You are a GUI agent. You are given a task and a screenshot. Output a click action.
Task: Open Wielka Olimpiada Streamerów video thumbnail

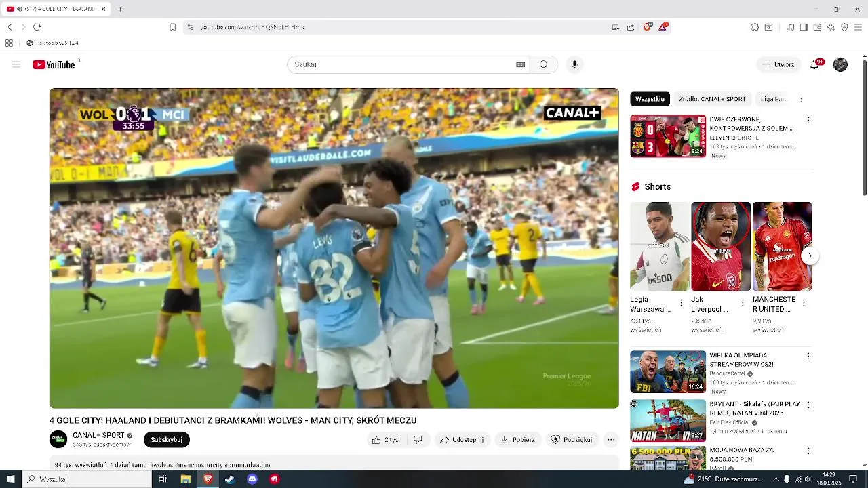[668, 371]
